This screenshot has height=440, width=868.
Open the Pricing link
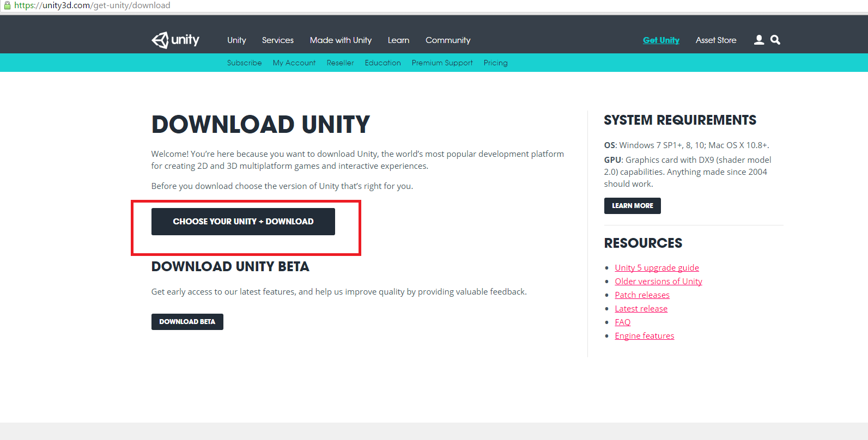[495, 63]
